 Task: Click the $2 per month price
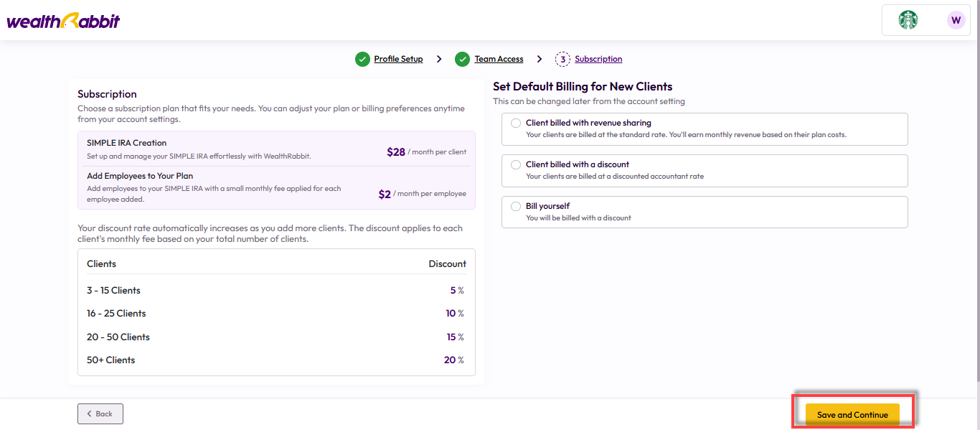click(423, 194)
